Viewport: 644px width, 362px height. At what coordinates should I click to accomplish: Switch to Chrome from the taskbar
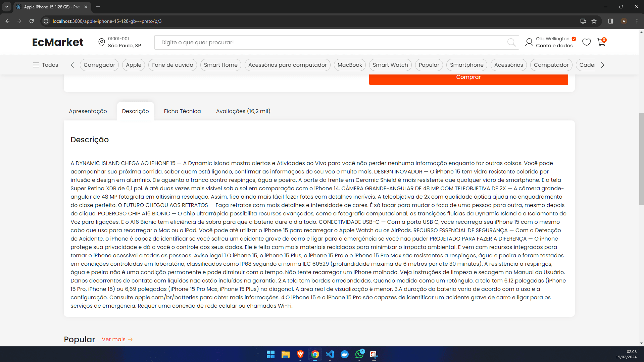[x=315, y=354]
